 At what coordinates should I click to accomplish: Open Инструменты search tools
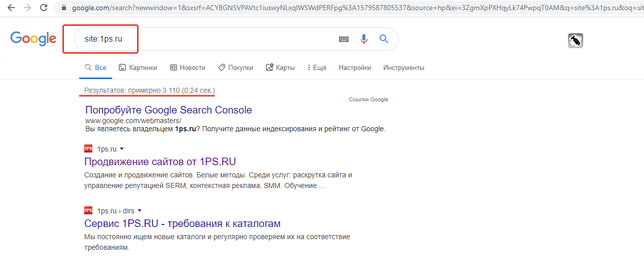pos(404,67)
